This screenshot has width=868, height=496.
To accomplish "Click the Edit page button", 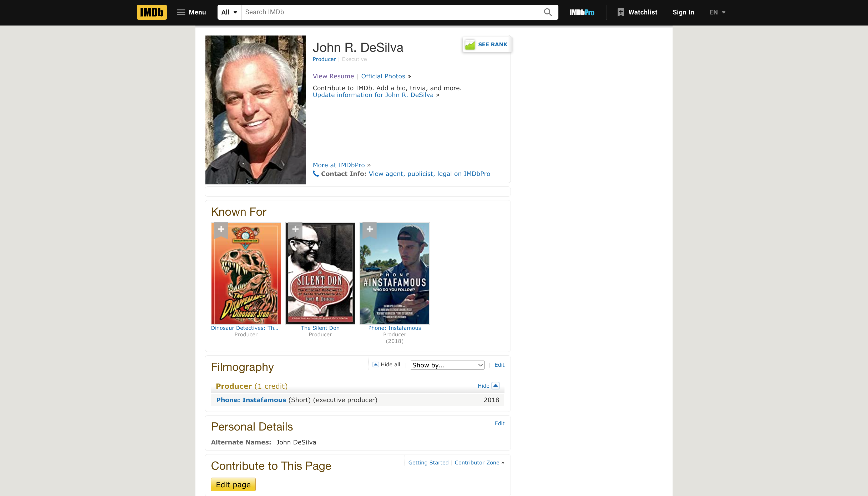I will click(x=233, y=484).
